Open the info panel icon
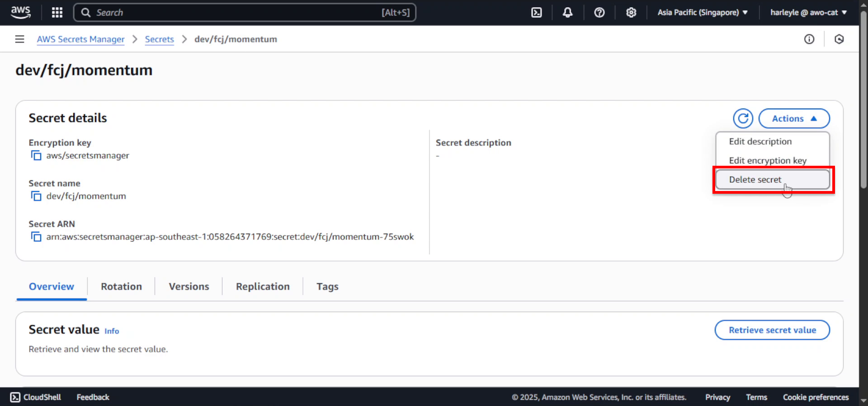The image size is (868, 406). [x=809, y=39]
